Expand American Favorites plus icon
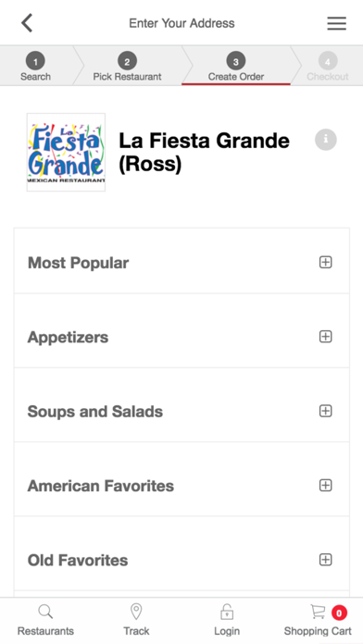Screen dimensions: 363x644 325,485
